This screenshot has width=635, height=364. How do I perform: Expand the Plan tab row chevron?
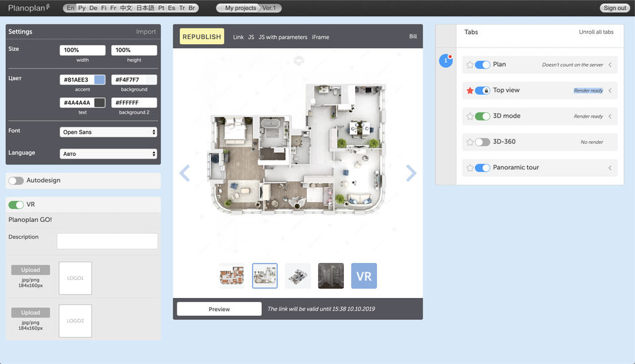610,65
